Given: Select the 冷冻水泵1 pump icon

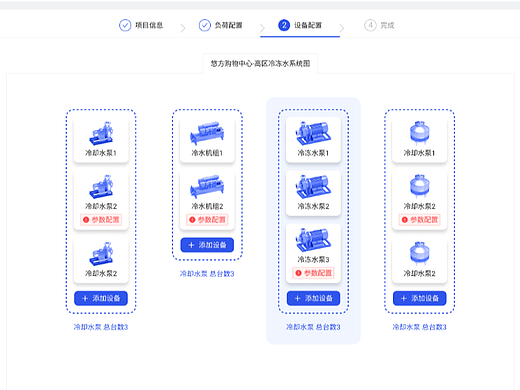Looking at the screenshot, I should click(313, 133).
